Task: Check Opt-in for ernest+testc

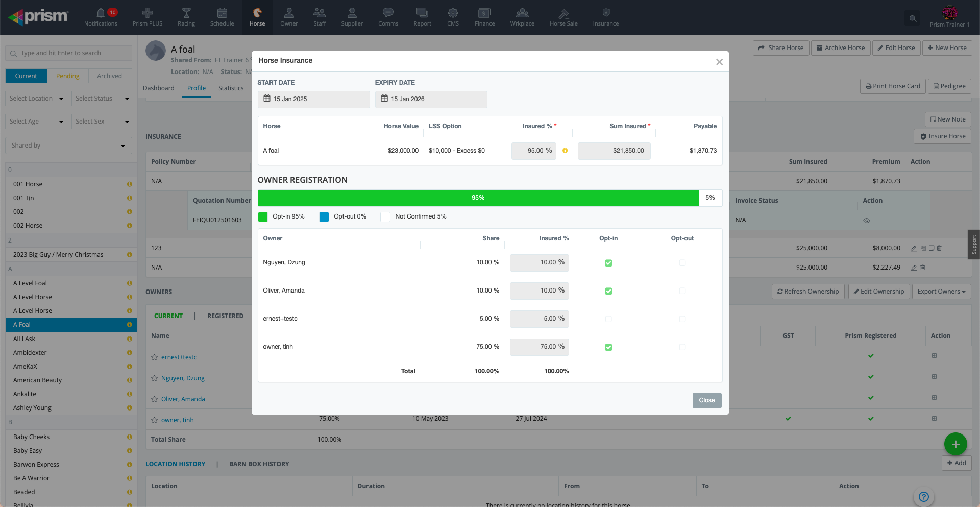Action: (608, 319)
